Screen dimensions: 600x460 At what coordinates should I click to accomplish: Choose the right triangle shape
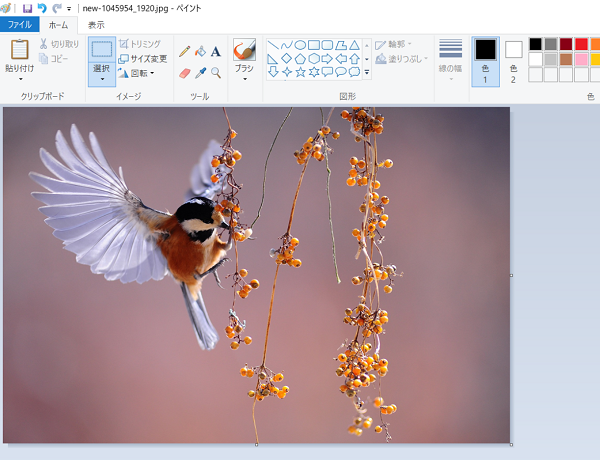(272, 59)
